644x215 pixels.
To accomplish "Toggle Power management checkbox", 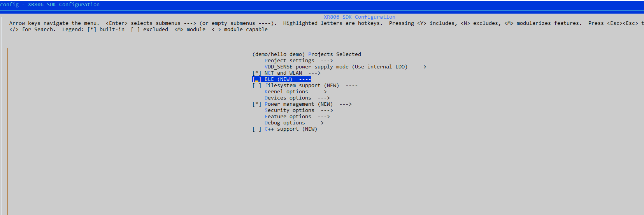I will pos(257,104).
